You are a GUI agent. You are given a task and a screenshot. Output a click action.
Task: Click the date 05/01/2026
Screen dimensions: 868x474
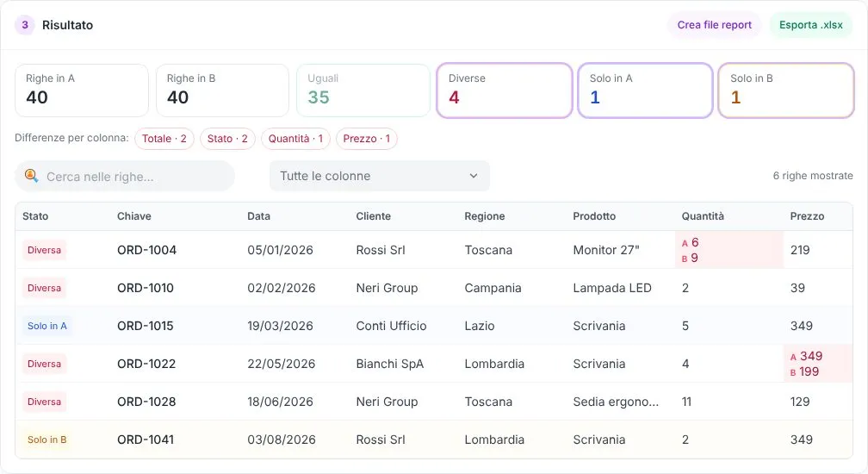tap(280, 250)
